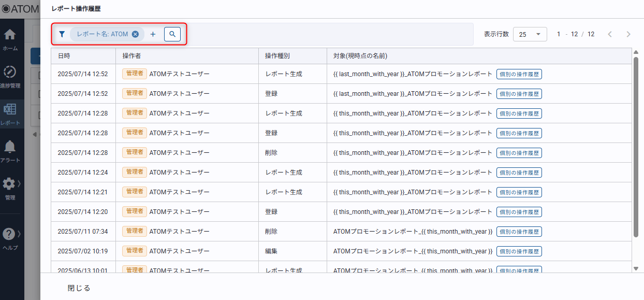
Task: Click the 閉じる button
Action: (79, 288)
